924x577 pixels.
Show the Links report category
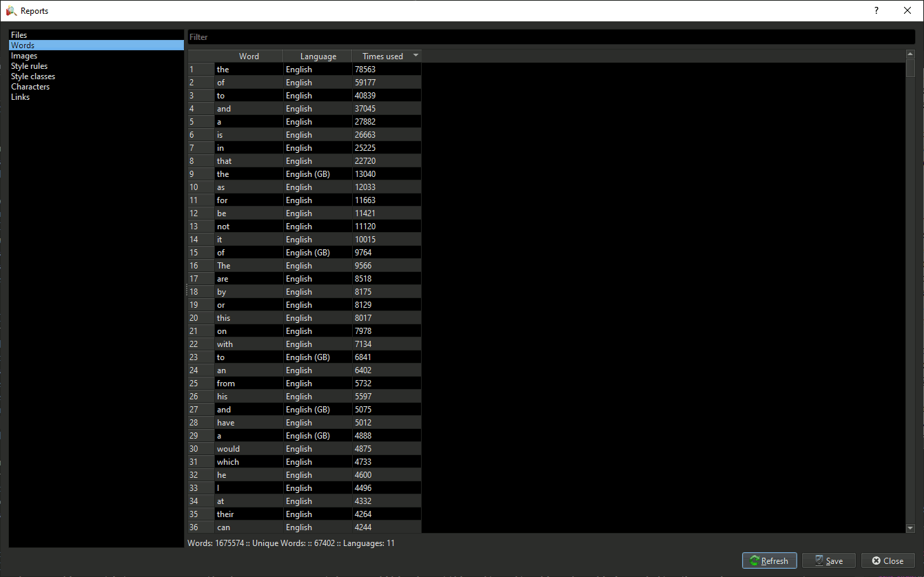(96, 97)
